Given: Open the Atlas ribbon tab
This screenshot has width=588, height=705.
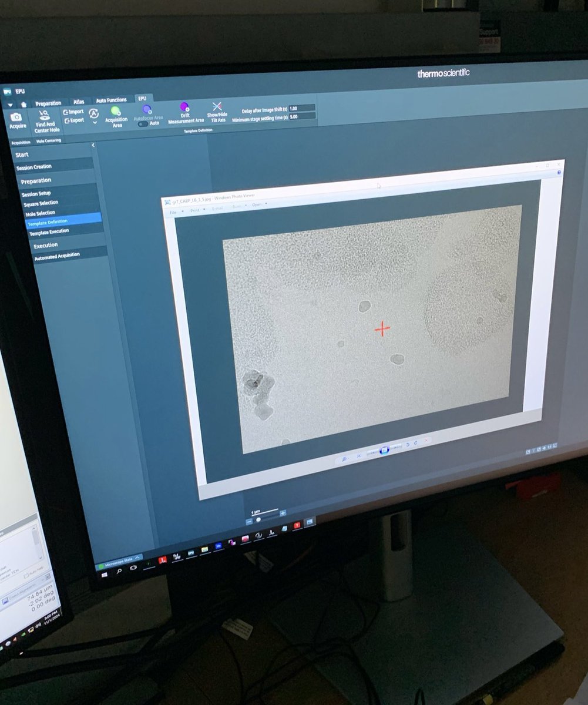Looking at the screenshot, I should (x=79, y=102).
